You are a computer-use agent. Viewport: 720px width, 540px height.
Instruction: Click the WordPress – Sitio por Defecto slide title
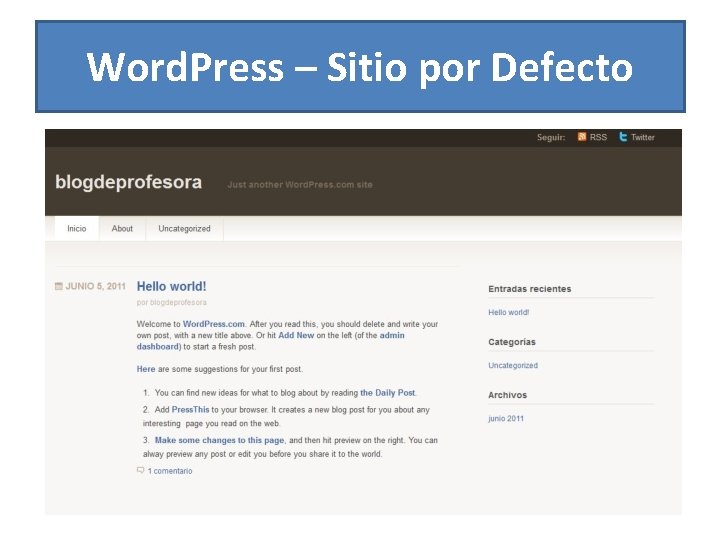(x=360, y=67)
